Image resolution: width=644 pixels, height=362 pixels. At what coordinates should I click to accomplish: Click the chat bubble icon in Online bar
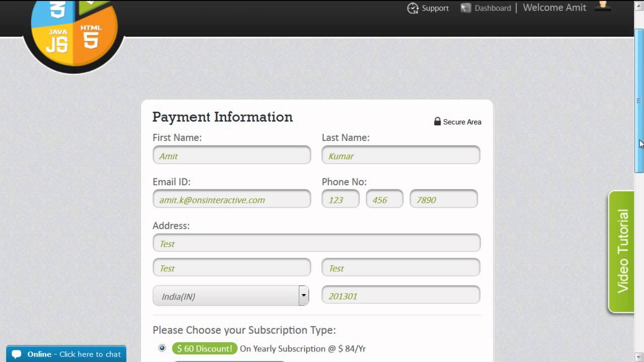tap(17, 354)
